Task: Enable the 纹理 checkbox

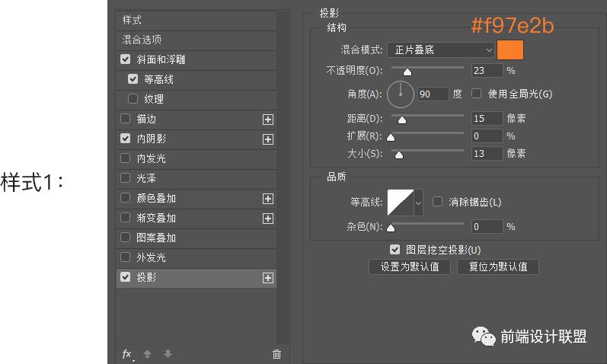Action: (x=133, y=98)
